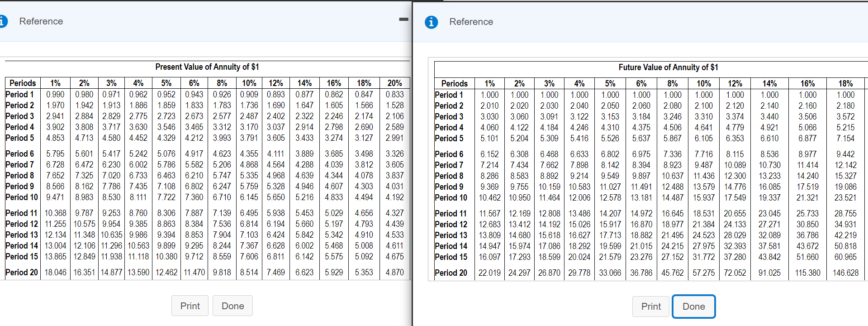This screenshot has height=326, width=868.
Task: Click the 'Reference' heading of the left dialog
Action: pyautogui.click(x=41, y=21)
